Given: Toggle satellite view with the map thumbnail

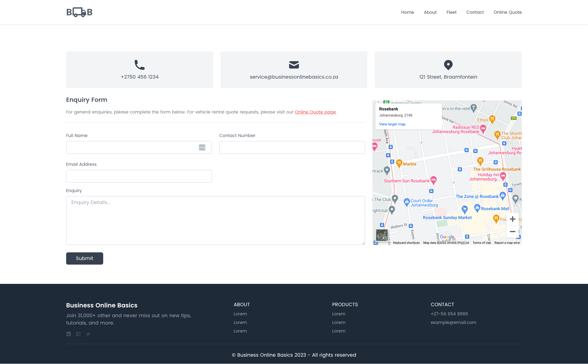Looking at the screenshot, I should click(382, 235).
